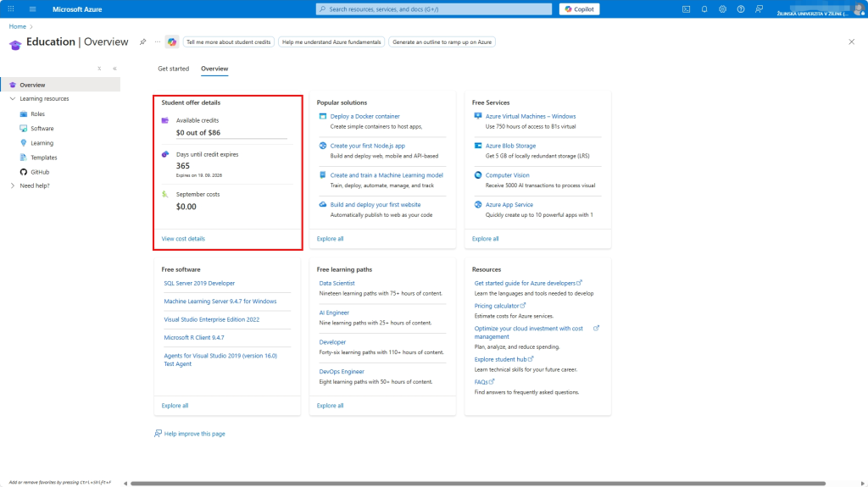Click the Copilot button
The image size is (868, 487).
point(579,9)
